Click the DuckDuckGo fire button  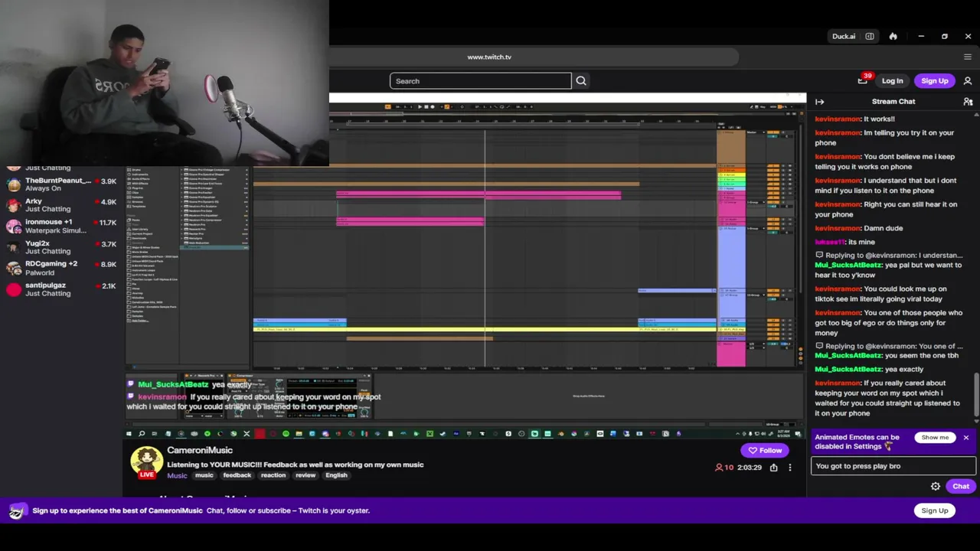(x=893, y=36)
